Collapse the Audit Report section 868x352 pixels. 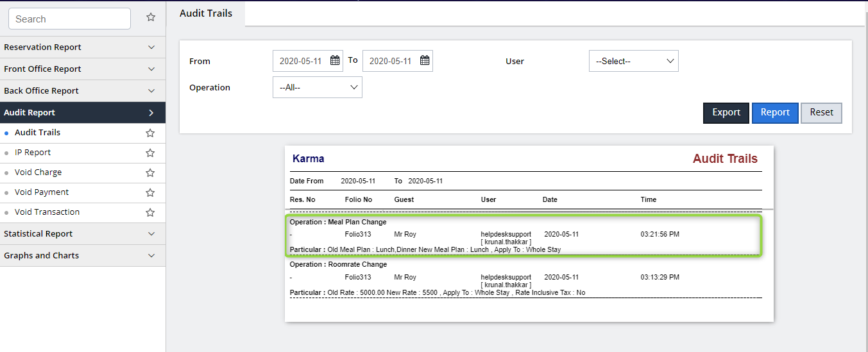83,113
